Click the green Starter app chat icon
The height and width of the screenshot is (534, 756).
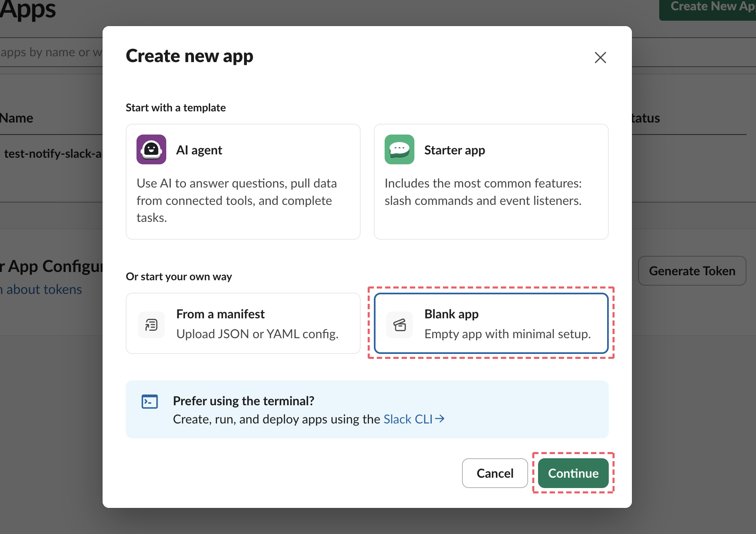tap(400, 149)
